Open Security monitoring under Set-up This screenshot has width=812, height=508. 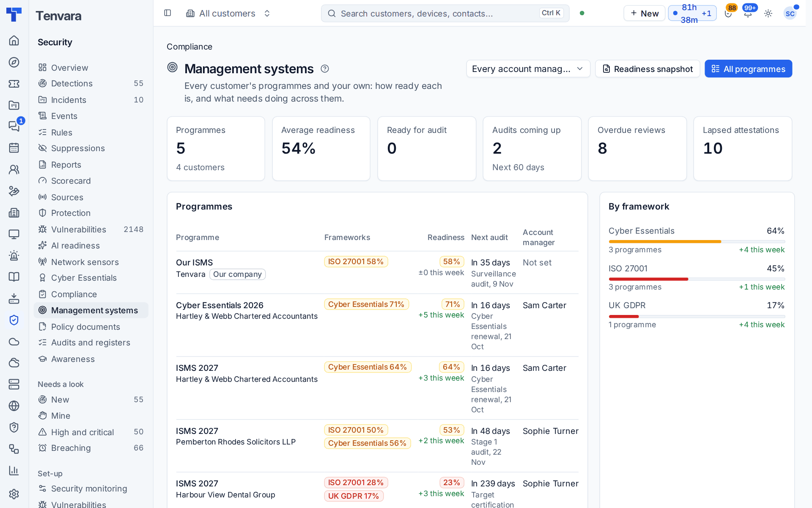[91, 489]
